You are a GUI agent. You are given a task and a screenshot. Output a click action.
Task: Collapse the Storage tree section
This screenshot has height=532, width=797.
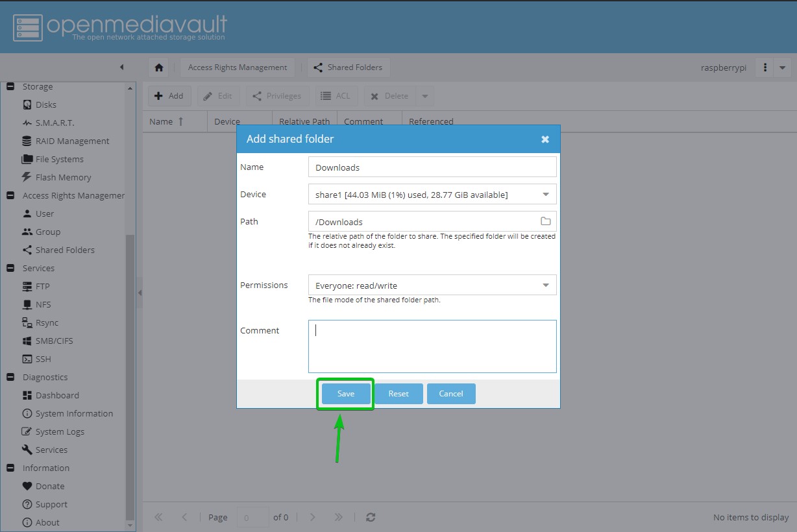[10, 86]
